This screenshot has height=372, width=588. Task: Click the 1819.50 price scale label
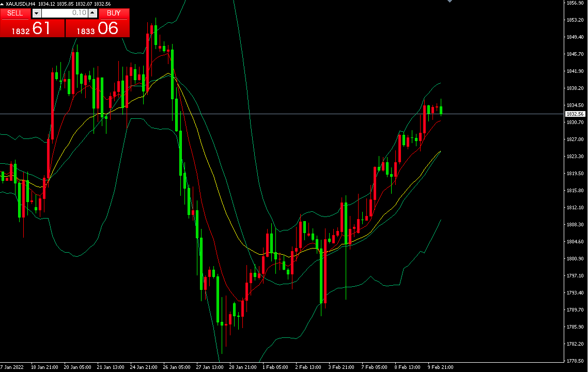(x=575, y=173)
